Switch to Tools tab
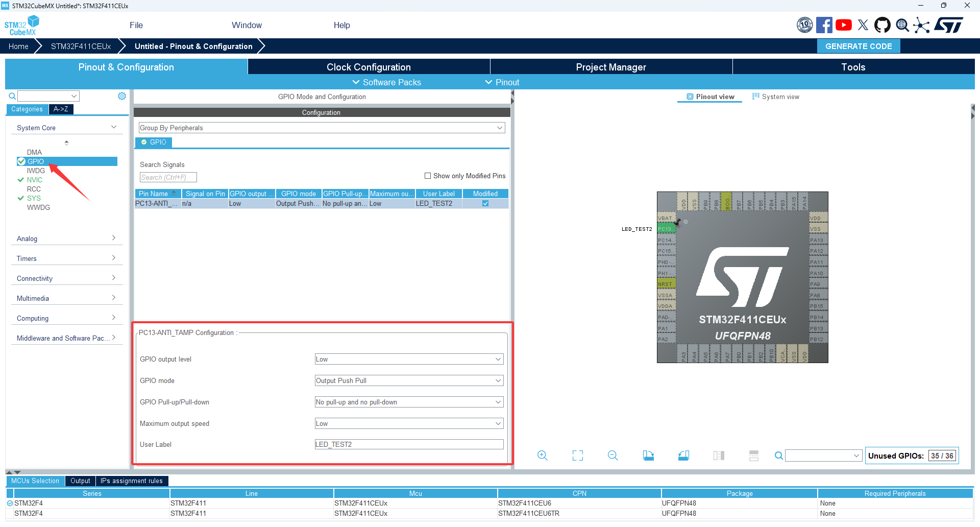 click(853, 67)
